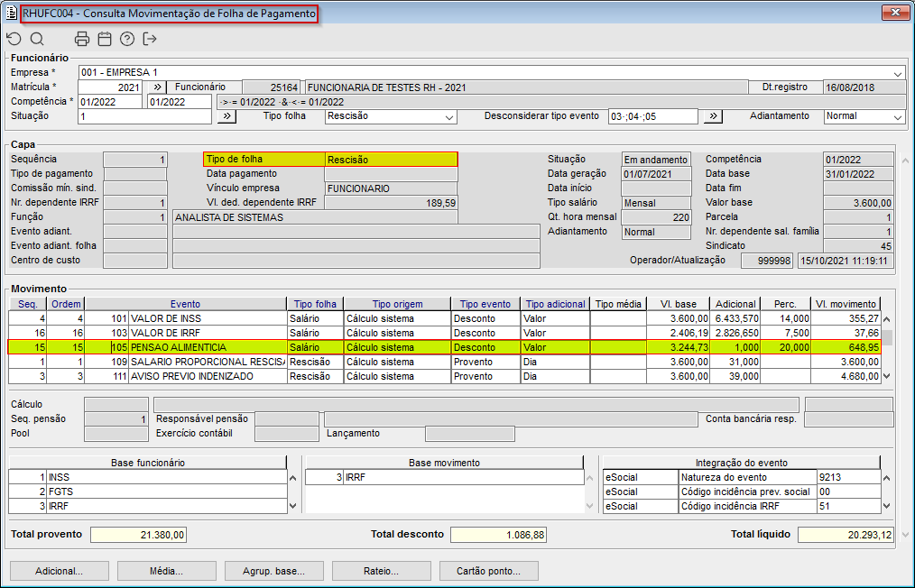Open the Adiantamento dropdown set to Normal
This screenshot has height=588, width=915.
(x=897, y=117)
